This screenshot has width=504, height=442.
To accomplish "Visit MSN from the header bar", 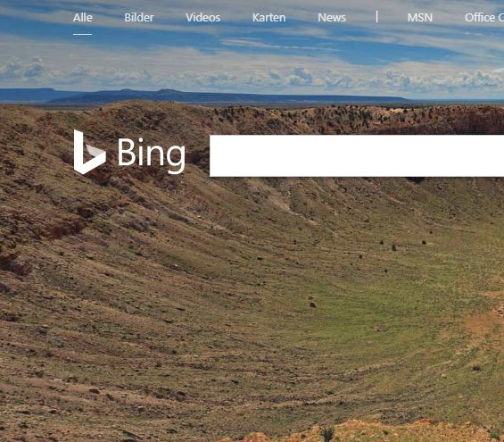I will click(420, 17).
